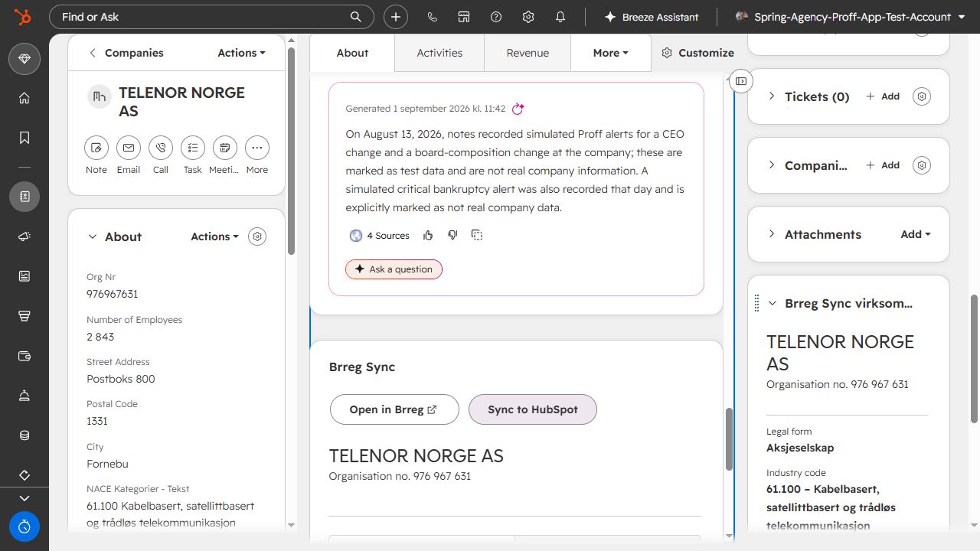
Task: Click the middle column scrollbar
Action: [729, 439]
